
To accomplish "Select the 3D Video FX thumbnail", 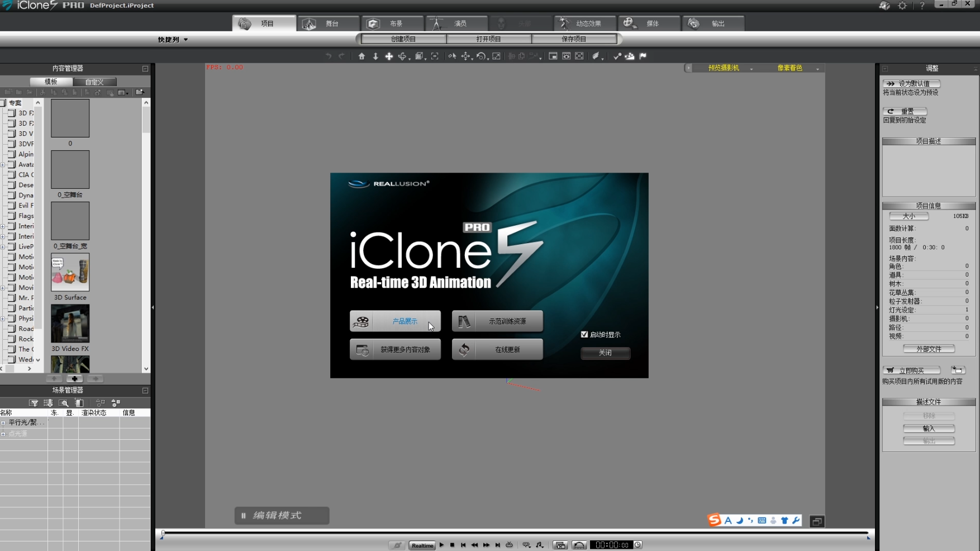I will (x=70, y=324).
